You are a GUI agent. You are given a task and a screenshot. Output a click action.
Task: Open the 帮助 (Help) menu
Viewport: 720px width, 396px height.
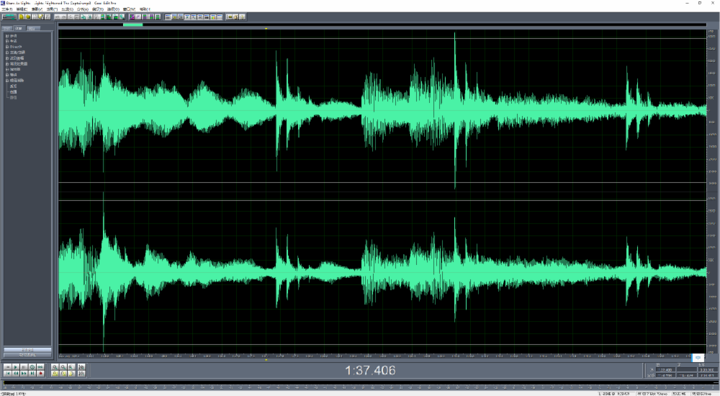click(145, 9)
